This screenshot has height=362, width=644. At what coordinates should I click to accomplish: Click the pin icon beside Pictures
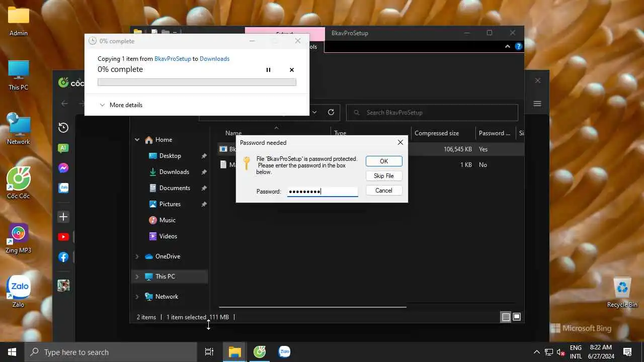click(204, 205)
